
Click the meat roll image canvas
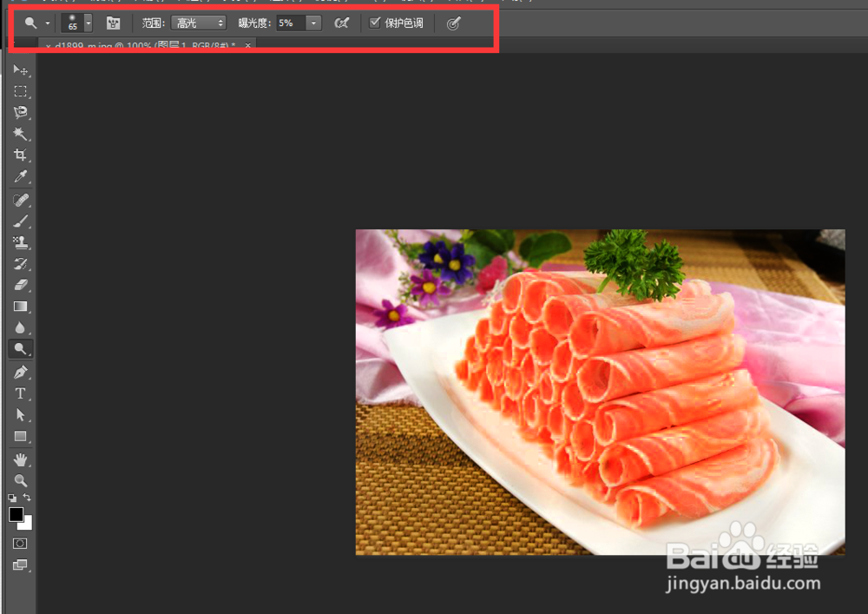point(600,392)
